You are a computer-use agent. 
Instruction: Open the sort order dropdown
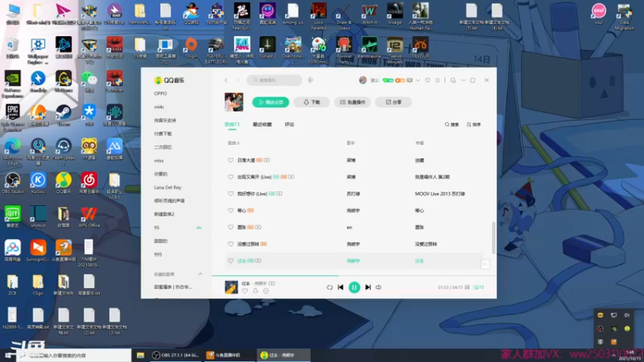473,125
